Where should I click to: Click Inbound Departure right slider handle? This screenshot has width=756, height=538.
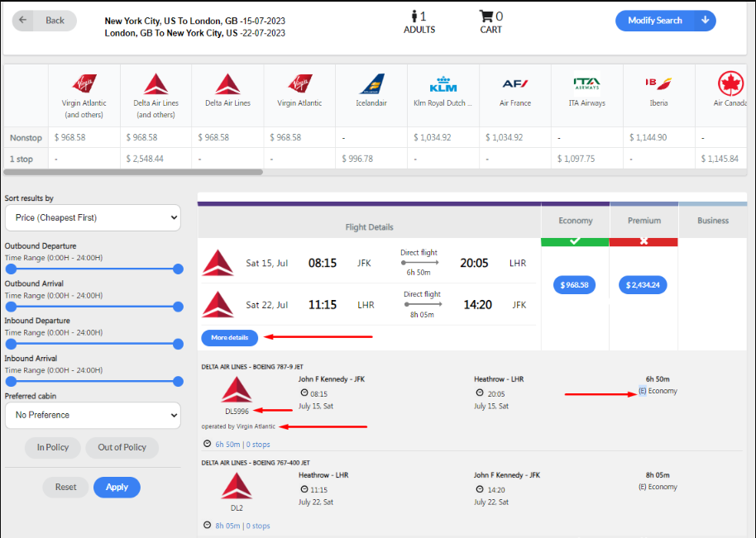[178, 344]
